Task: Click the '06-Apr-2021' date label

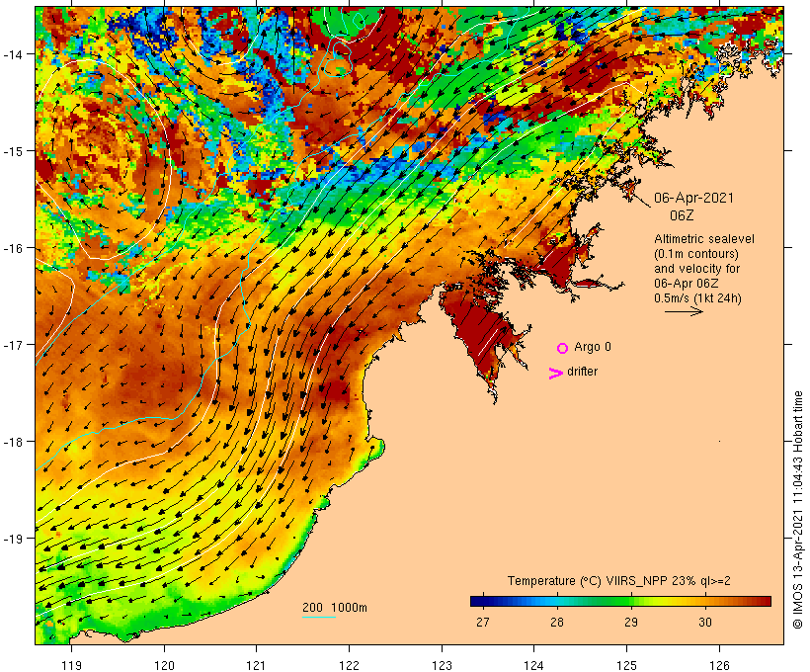Action: click(693, 198)
